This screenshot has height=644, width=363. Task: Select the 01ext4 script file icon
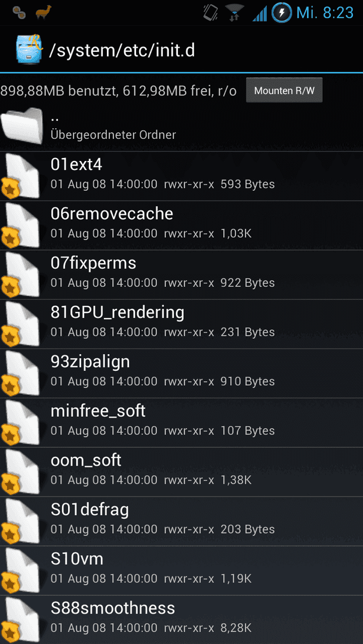pos(20,176)
